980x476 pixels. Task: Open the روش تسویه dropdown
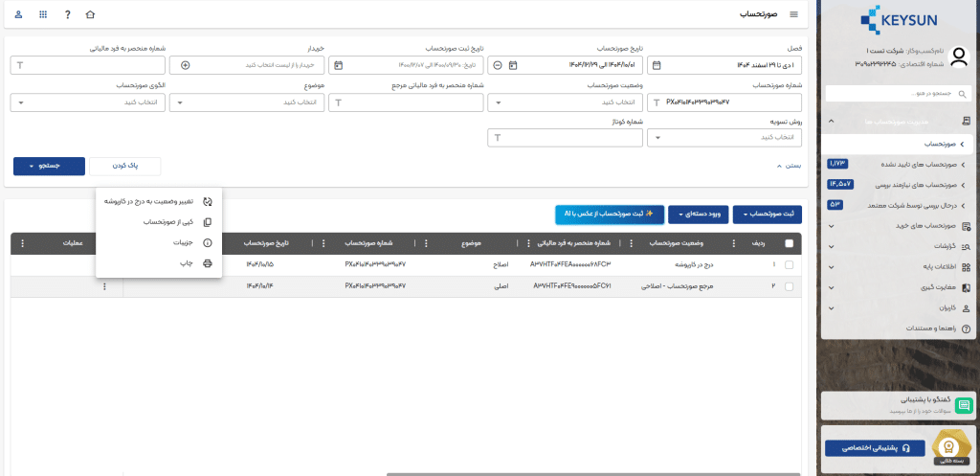click(724, 138)
